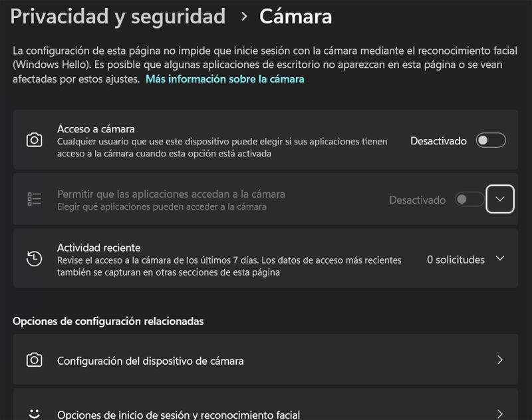This screenshot has height=420, width=532.
Task: Expand the Permitir que las aplicaciones section
Action: click(500, 199)
